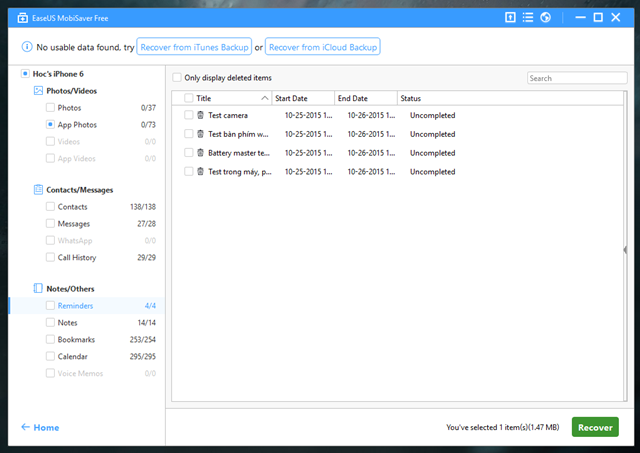Check the Test bàn phím row checkbox

[x=189, y=134]
